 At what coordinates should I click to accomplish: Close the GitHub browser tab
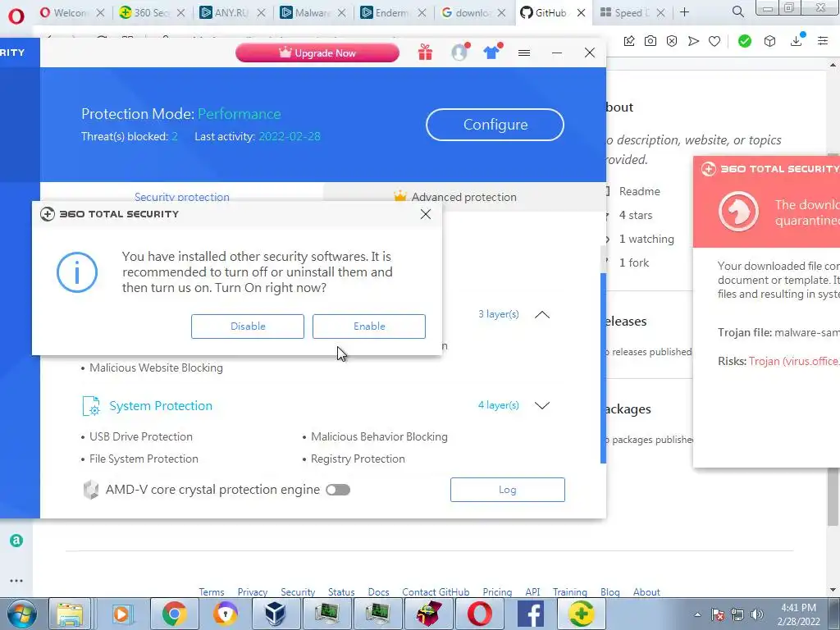[581, 12]
